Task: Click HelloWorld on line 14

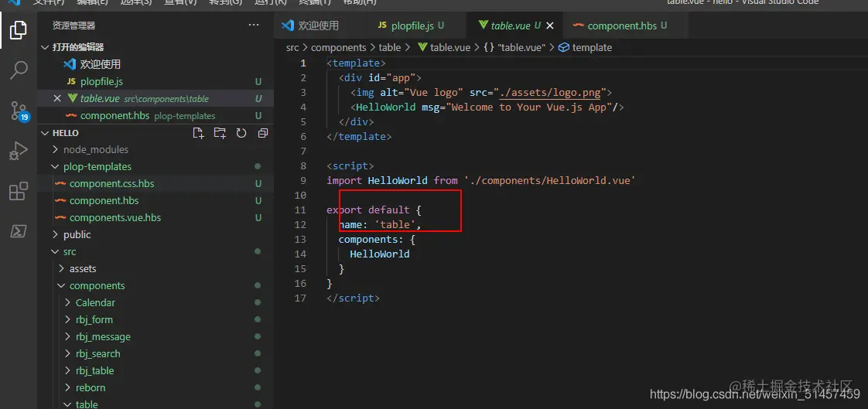Action: pyautogui.click(x=380, y=254)
